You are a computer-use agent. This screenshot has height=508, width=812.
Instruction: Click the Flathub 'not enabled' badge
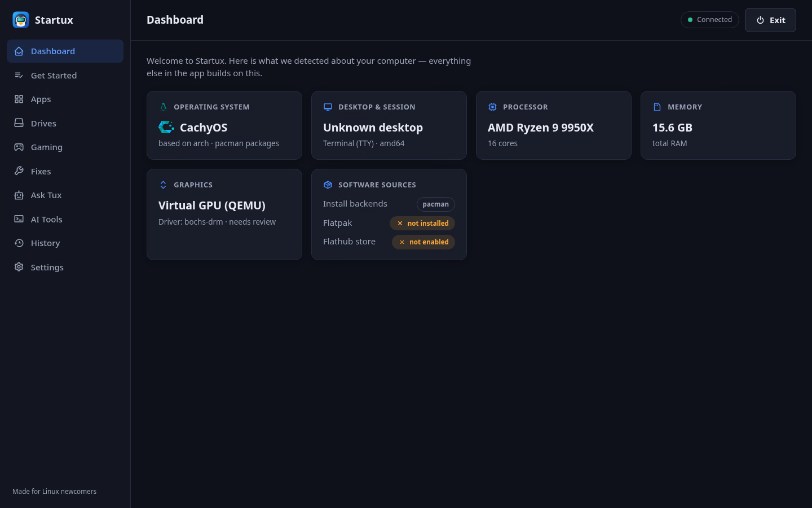point(423,242)
